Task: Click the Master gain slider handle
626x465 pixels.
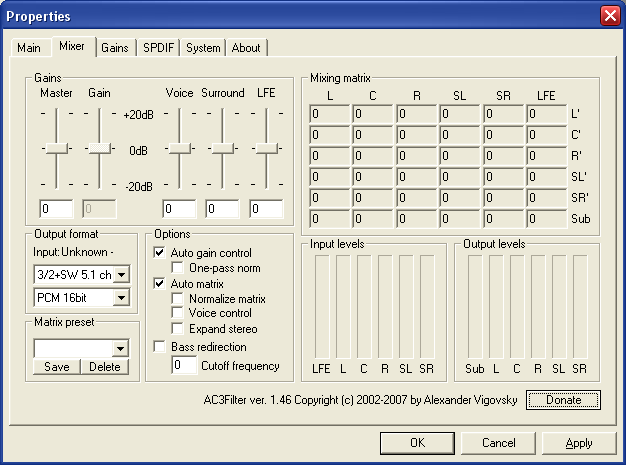Action: click(x=56, y=149)
